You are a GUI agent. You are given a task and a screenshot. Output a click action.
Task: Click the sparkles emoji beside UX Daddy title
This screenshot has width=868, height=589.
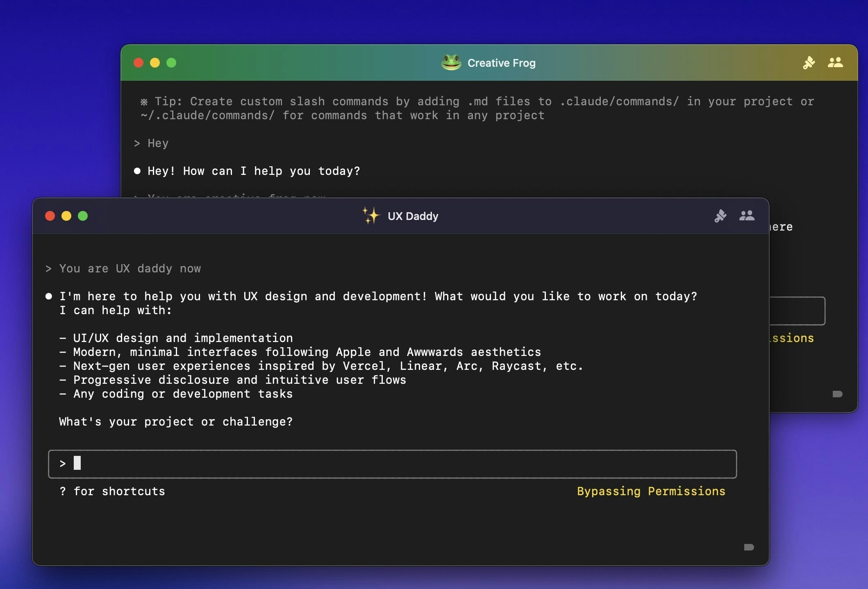pos(371,215)
